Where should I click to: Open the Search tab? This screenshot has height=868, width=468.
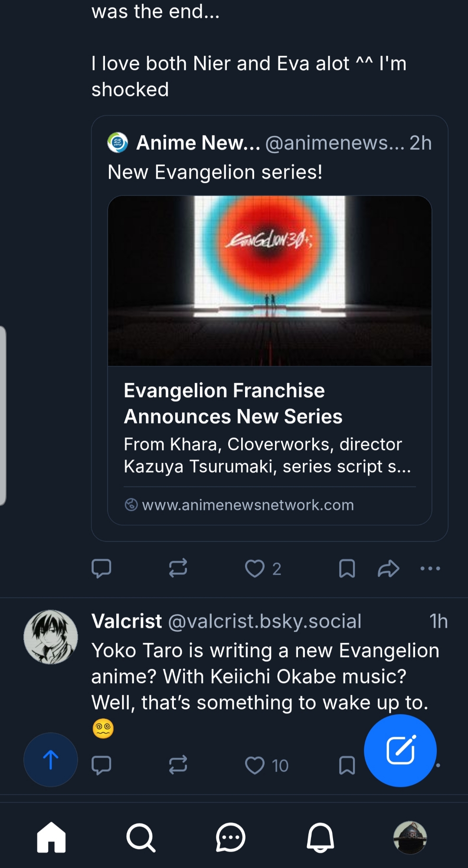141,838
